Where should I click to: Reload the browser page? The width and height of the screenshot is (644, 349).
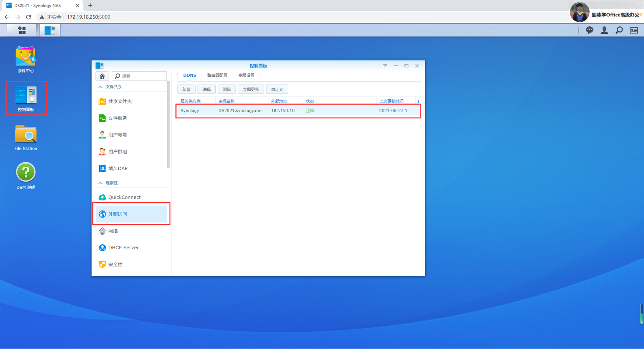point(28,17)
